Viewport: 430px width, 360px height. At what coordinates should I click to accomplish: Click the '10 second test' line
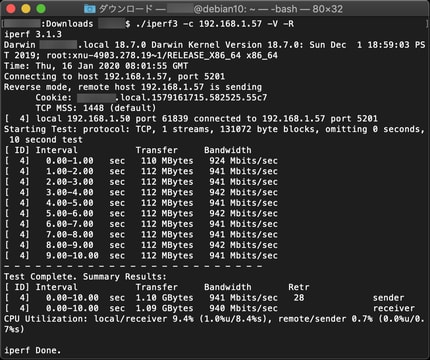46,140
